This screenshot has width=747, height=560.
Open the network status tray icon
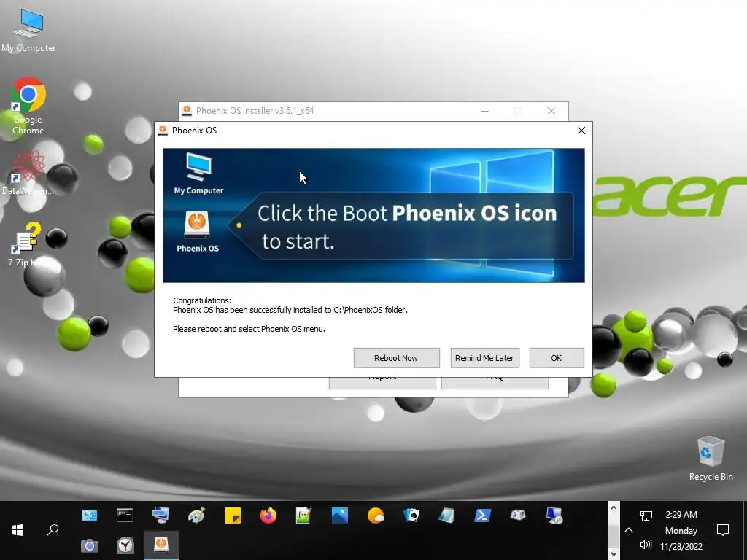tap(646, 516)
